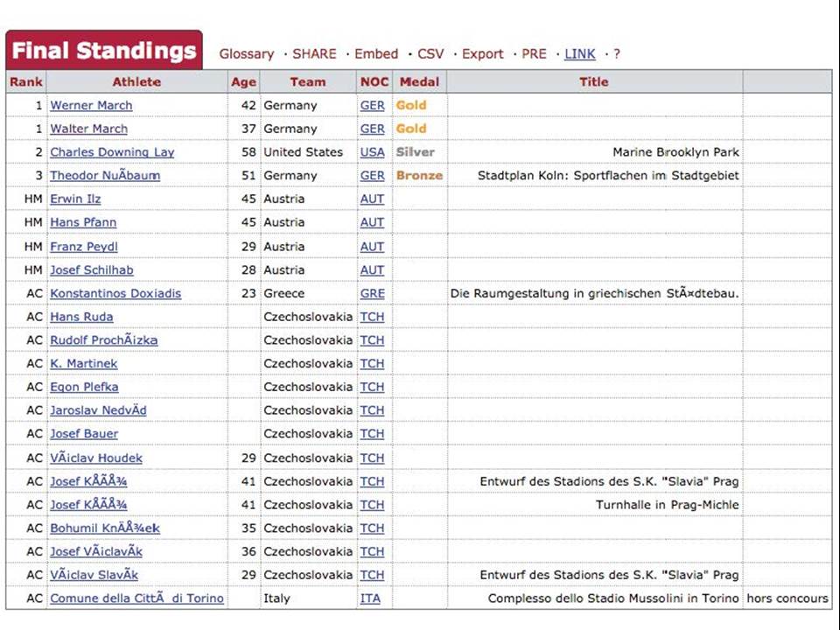Open AUT link in Josef Schilhab row
840x630 pixels.
(x=372, y=270)
